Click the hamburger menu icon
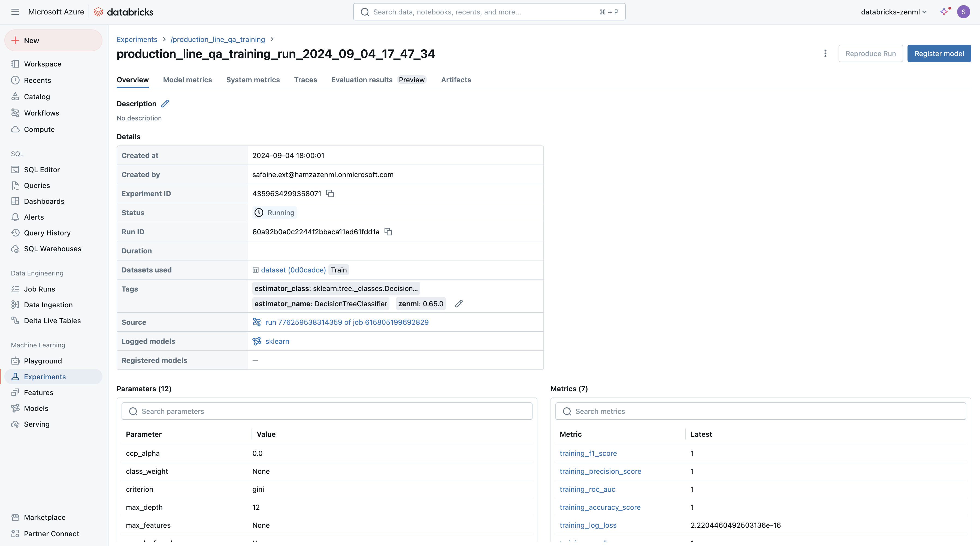This screenshot has width=980, height=546. [15, 12]
